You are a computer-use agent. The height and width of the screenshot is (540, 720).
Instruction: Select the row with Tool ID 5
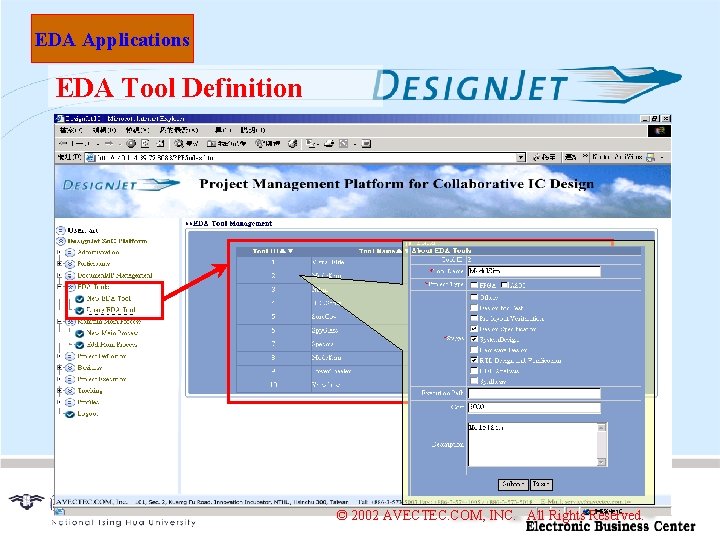coord(320,317)
